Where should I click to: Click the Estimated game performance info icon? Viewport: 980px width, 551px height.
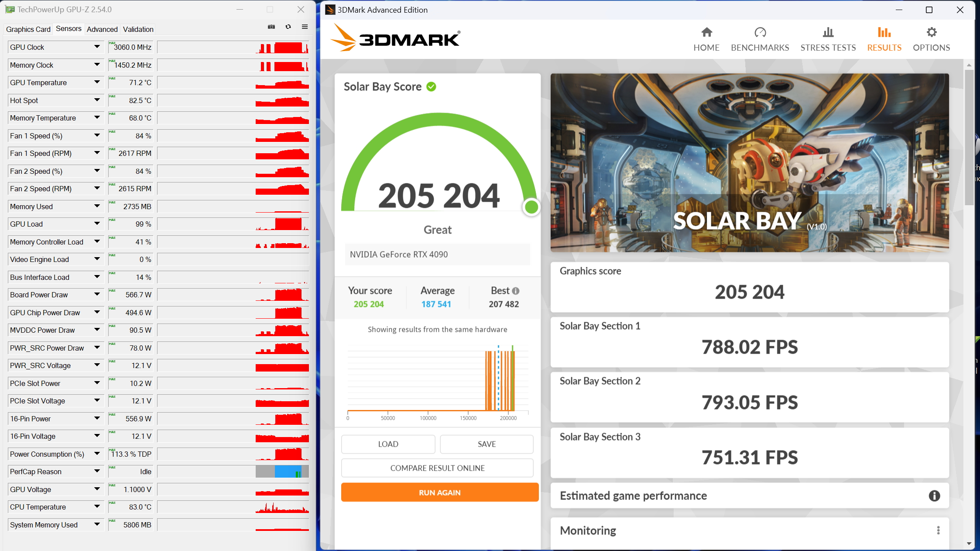[x=934, y=496]
